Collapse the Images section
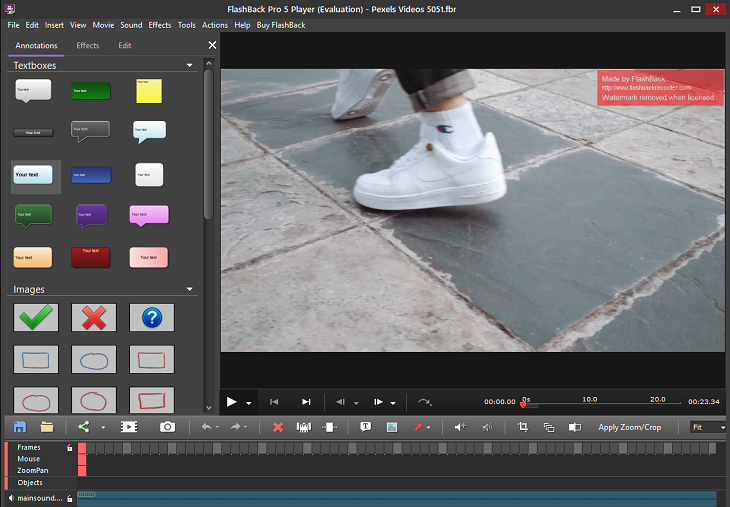Screen dimensions: 730x507 189,289
